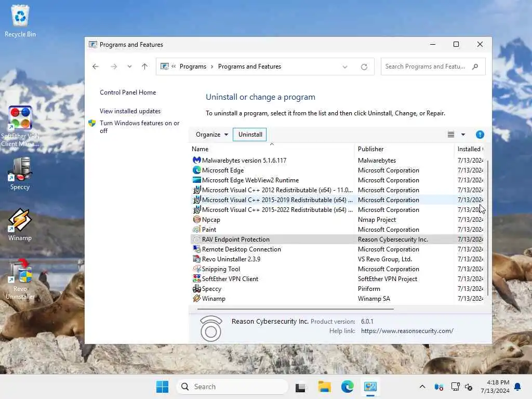Viewport: 532px width, 399px height.
Task: Click the Winamp icon in program list
Action: pyautogui.click(x=196, y=298)
